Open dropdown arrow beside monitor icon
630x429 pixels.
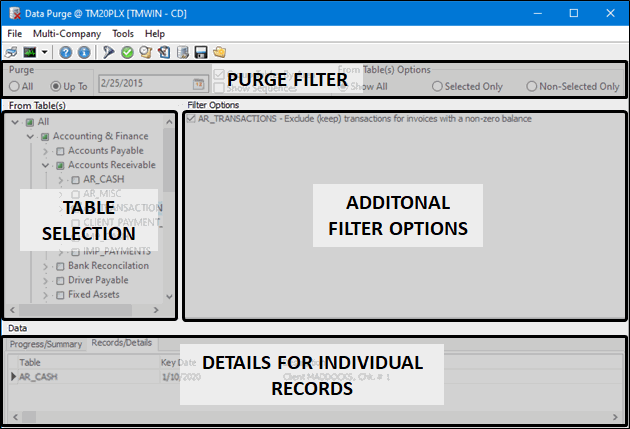coord(45,52)
